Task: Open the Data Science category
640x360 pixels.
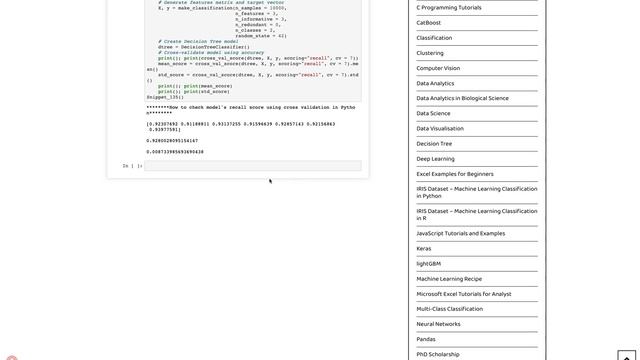Action: (433, 113)
